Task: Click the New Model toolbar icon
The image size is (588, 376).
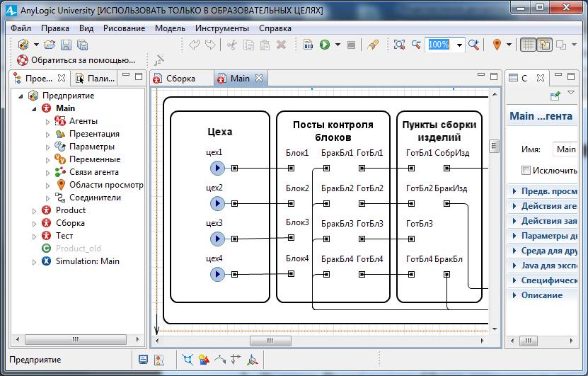Action: (x=23, y=45)
